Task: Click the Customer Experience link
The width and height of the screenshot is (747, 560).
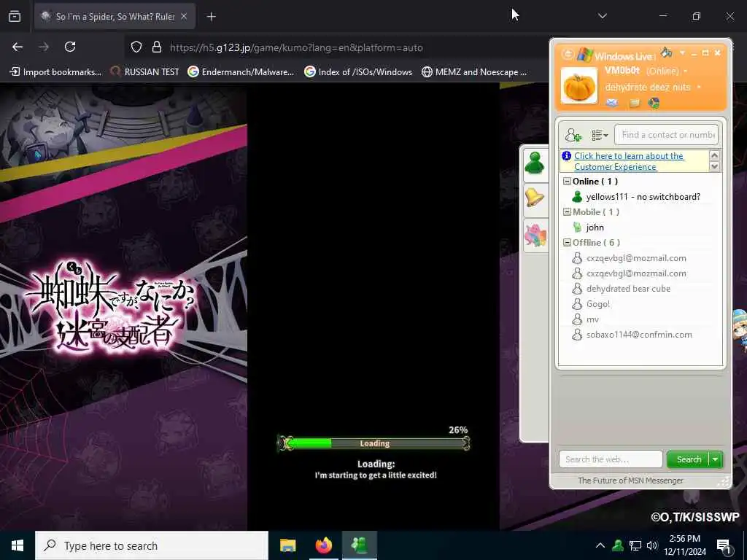Action: (629, 161)
